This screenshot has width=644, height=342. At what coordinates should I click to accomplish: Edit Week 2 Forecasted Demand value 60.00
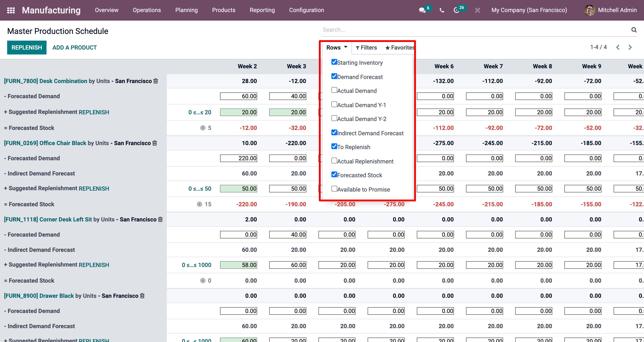(x=238, y=96)
